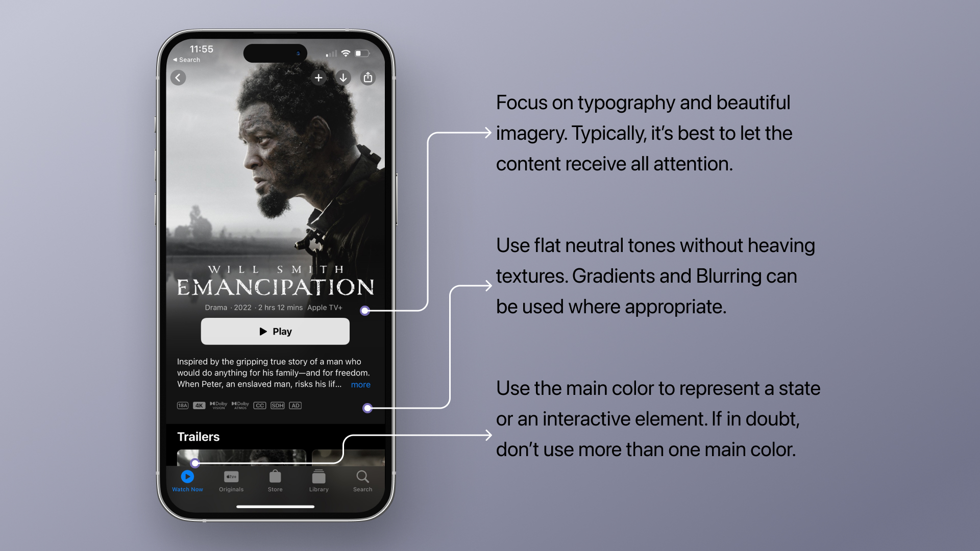The height and width of the screenshot is (551, 980).
Task: Tap the Play button for Emancipation
Action: 275,331
